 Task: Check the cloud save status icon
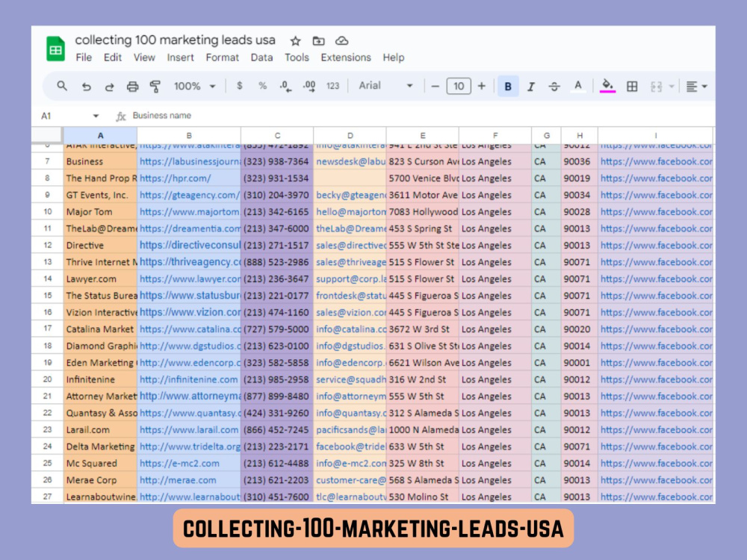pos(341,41)
